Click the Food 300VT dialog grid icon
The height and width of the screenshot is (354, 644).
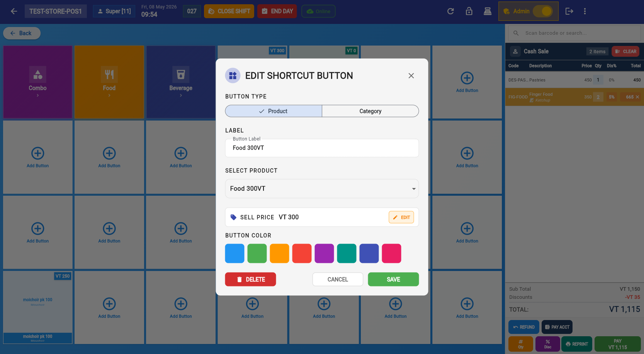pos(233,76)
